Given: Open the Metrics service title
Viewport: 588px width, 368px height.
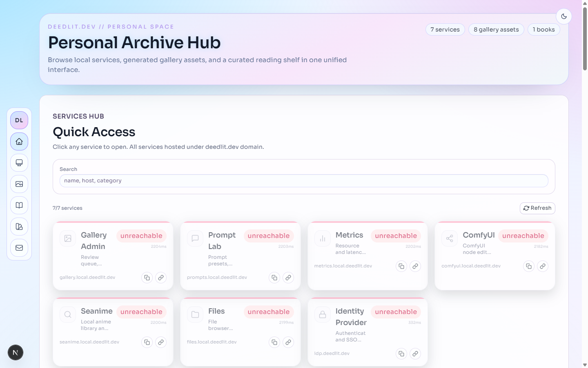Looking at the screenshot, I should point(349,235).
